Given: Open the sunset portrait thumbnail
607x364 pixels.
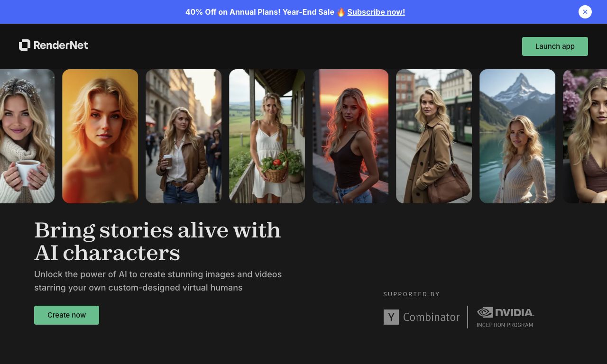Looking at the screenshot, I should tap(350, 136).
